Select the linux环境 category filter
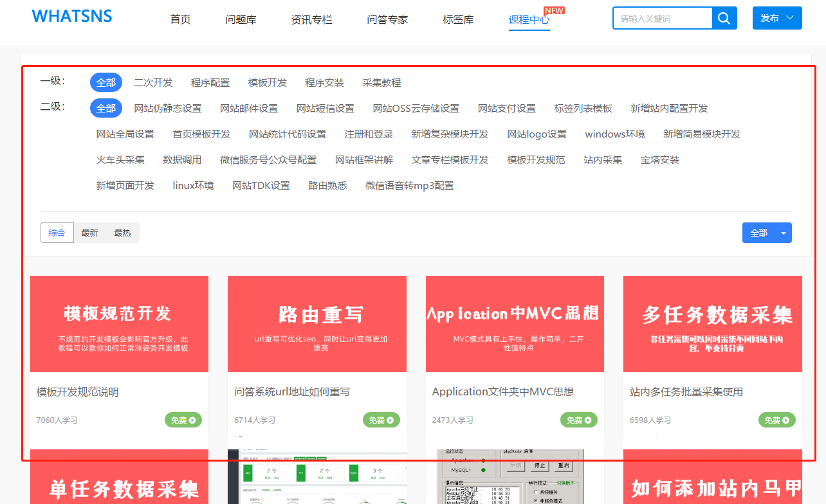 pos(193,186)
